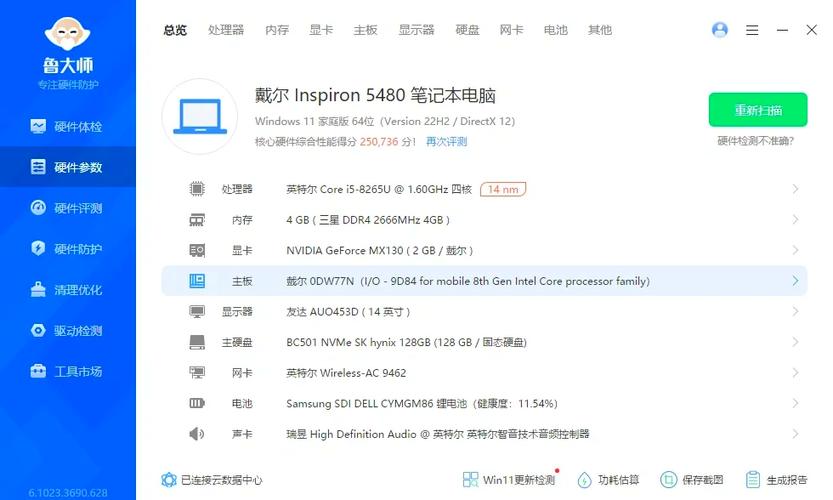This screenshot has height=500, width=833.
Task: Click the 已连接云数据中心 status
Action: click(222, 480)
